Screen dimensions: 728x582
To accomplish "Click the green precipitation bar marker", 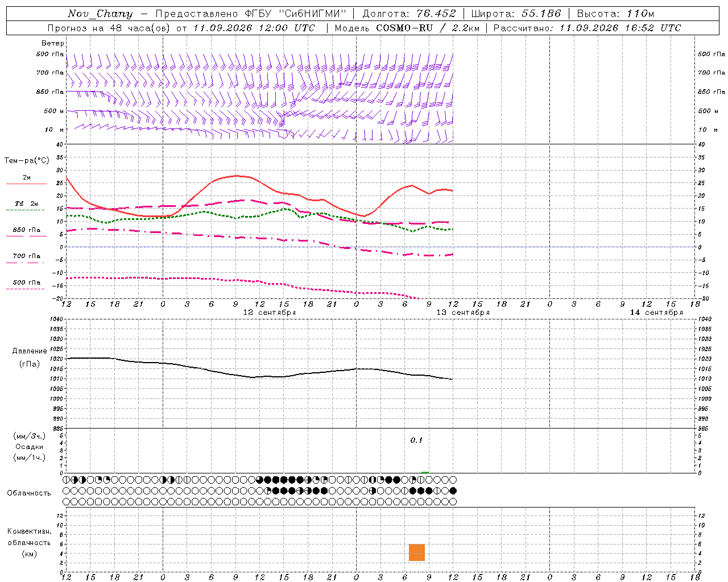I will (x=425, y=472).
